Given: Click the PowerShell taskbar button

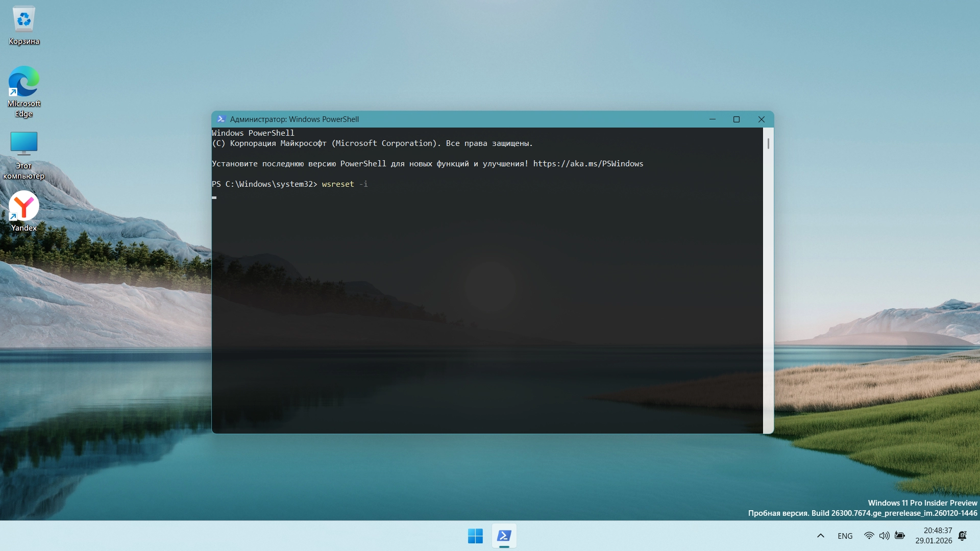Looking at the screenshot, I should (504, 536).
